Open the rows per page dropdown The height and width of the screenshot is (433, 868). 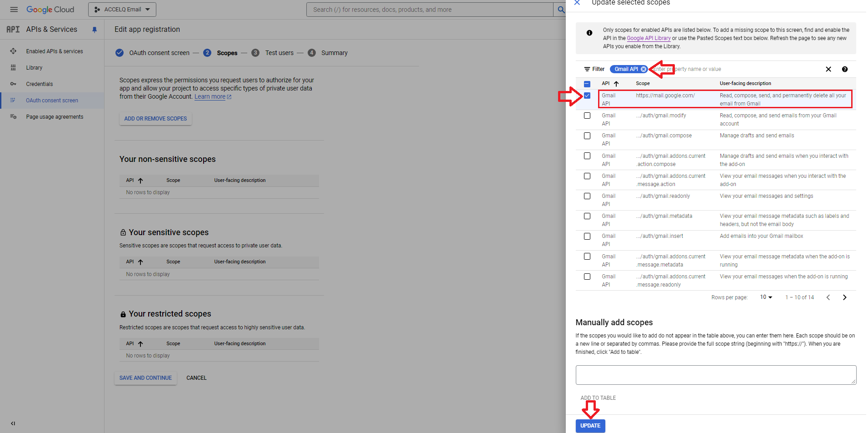point(766,297)
